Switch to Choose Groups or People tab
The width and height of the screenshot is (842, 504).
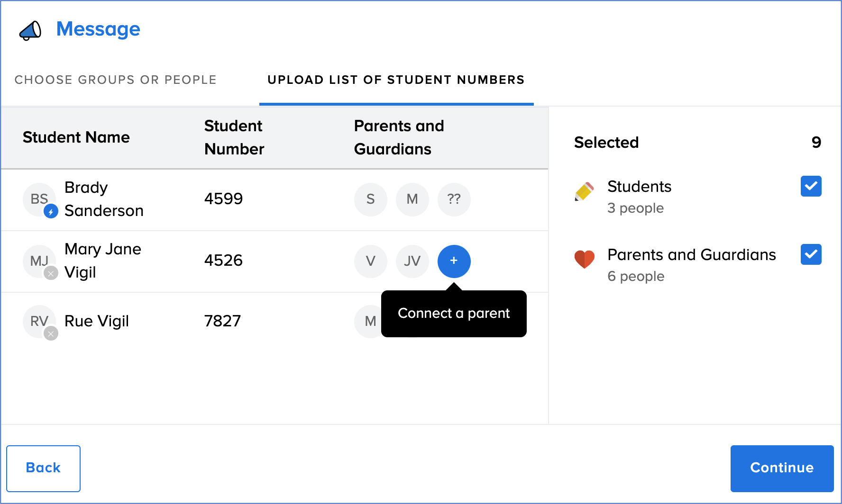pos(116,80)
